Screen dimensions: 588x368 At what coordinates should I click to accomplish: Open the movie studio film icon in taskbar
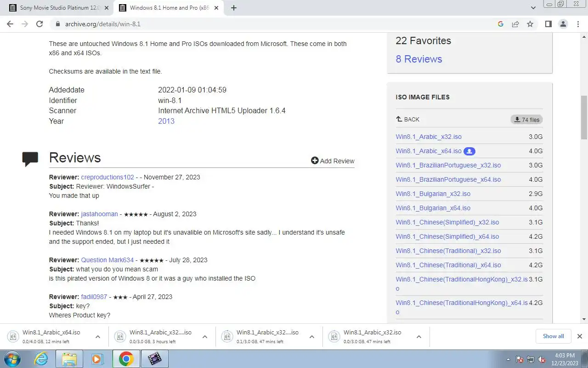point(155,359)
